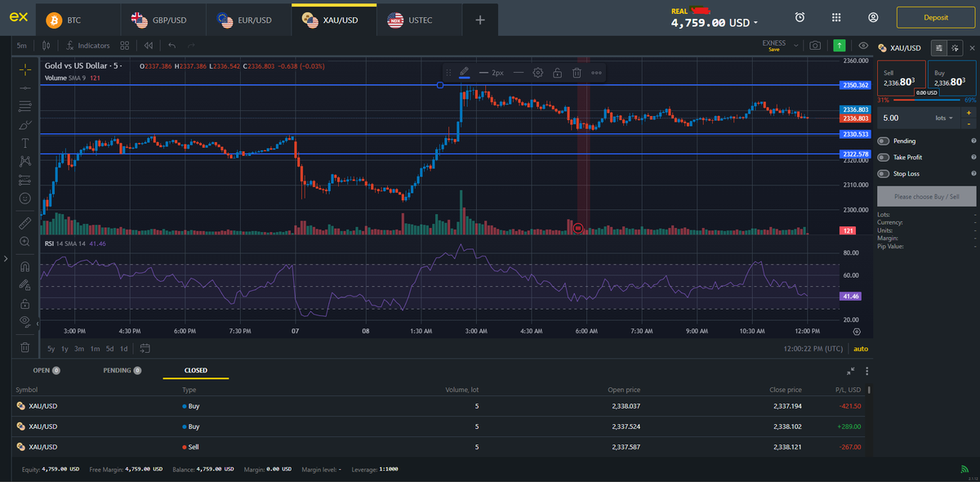Toggle chart visibility eye in top toolbar
This screenshot has width=980, height=482.
pyautogui.click(x=863, y=46)
